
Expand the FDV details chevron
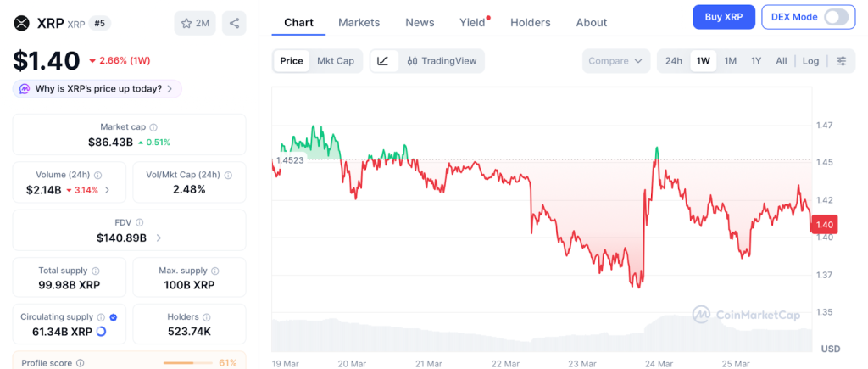point(159,238)
